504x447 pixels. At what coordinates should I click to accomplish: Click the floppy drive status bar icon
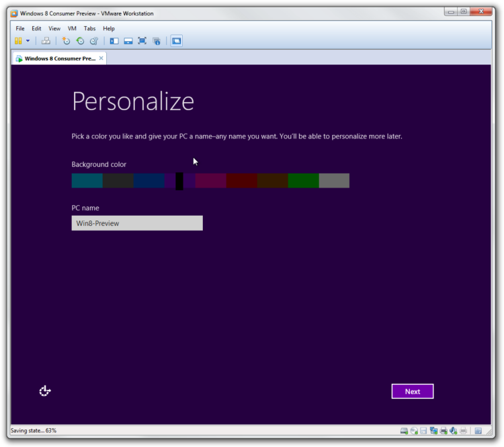click(423, 431)
